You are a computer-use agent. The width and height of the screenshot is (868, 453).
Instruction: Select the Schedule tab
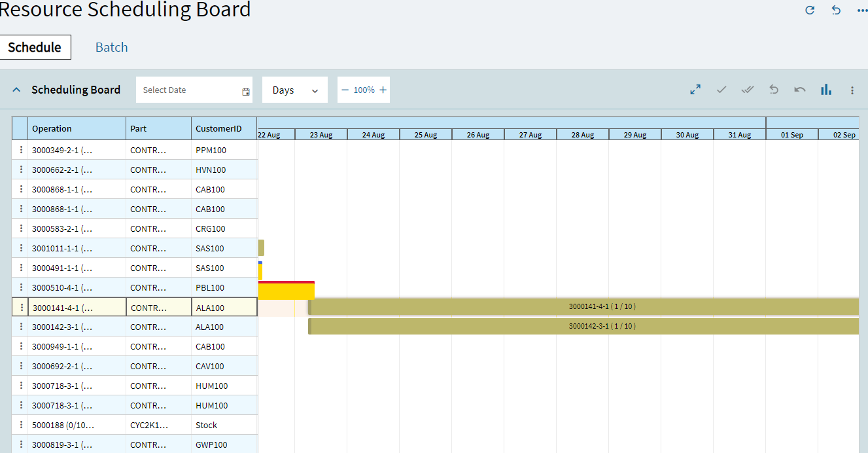pyautogui.click(x=35, y=46)
